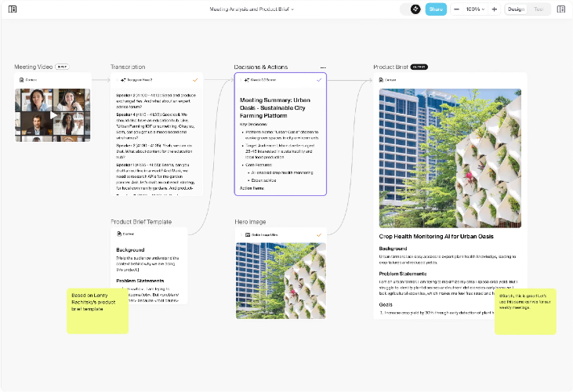Click the Content document icon in Product Brief card
Screen dimensions: 573x392
(x=381, y=80)
